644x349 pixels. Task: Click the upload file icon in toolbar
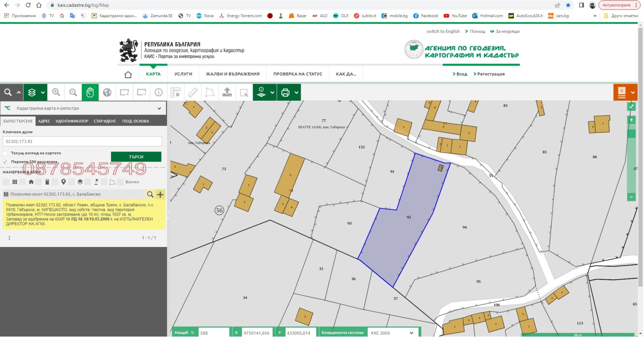[x=227, y=92]
